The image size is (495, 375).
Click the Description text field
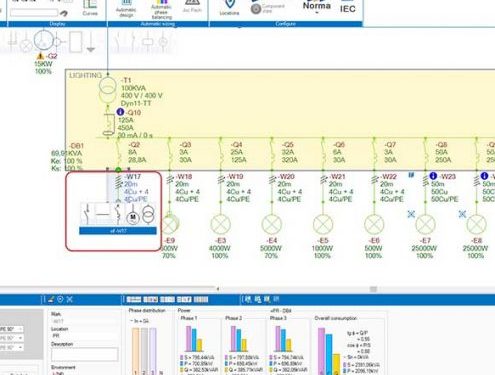click(84, 354)
